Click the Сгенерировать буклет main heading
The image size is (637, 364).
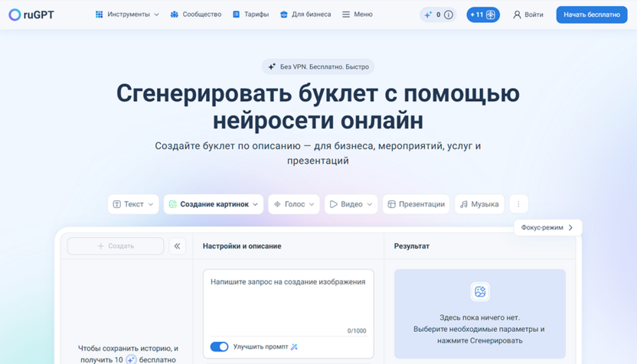pos(318,107)
